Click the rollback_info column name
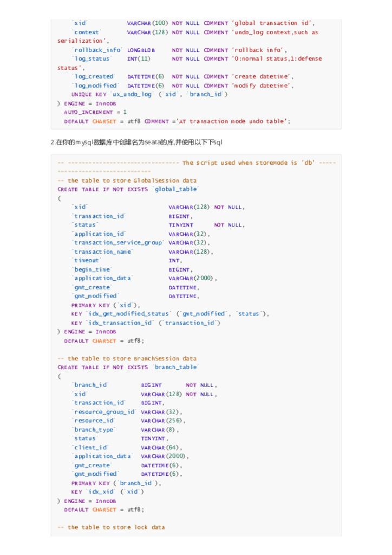The image size is (392, 555). 97,50
